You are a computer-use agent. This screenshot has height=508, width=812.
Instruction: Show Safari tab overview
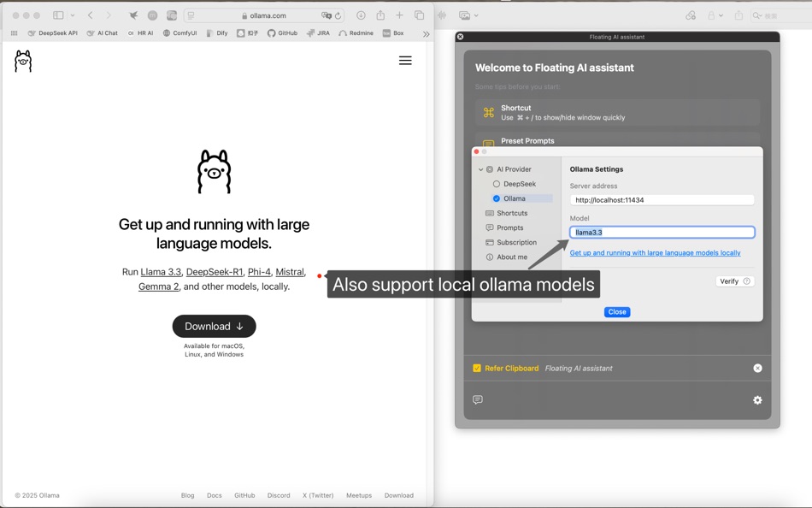click(x=420, y=15)
